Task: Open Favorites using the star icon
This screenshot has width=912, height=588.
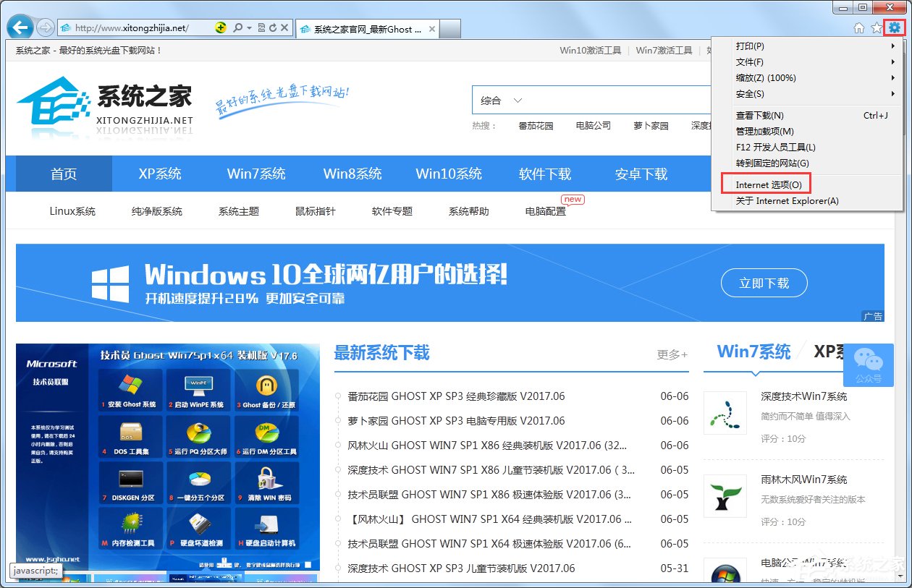Action: (x=877, y=27)
